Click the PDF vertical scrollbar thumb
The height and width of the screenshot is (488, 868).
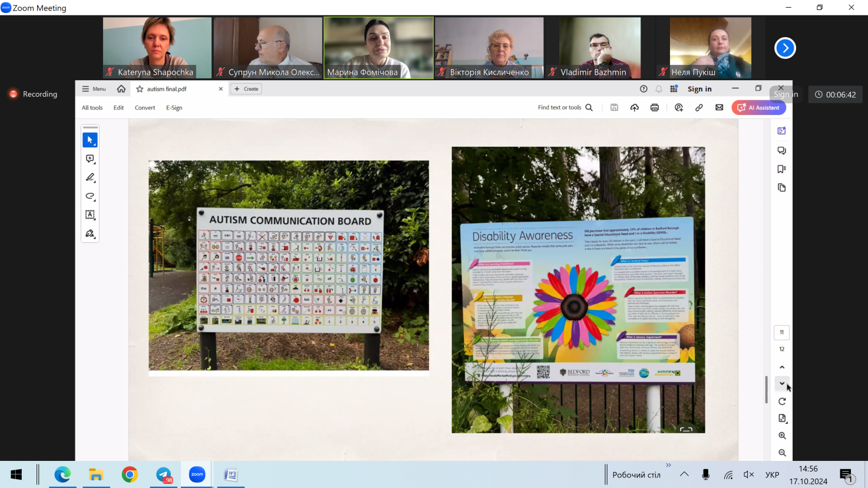(x=766, y=390)
